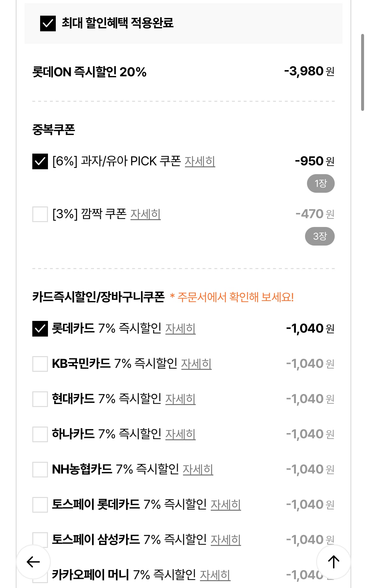Open 자세히 details for 깜짝 쿠폰
367x588 pixels.
tap(146, 214)
